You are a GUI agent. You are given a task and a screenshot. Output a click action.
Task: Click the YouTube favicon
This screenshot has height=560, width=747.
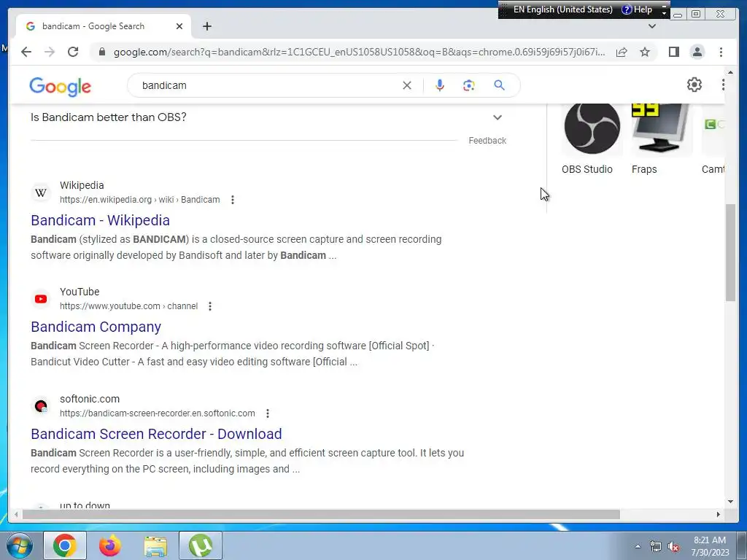pos(41,299)
